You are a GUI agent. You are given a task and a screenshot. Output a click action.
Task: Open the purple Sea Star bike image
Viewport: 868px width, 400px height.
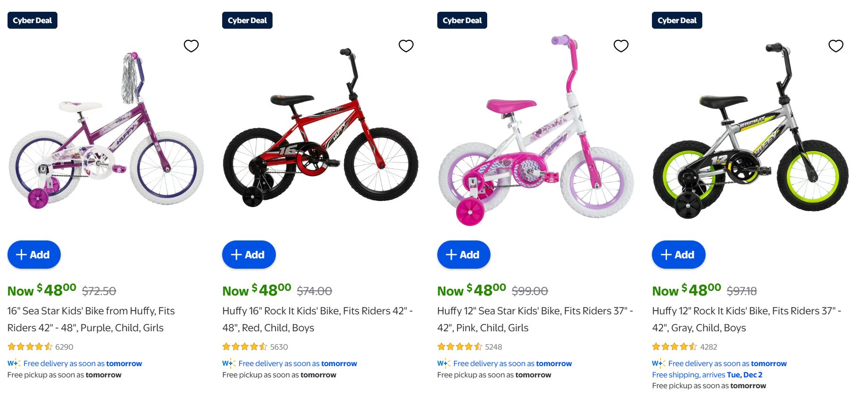click(x=106, y=132)
